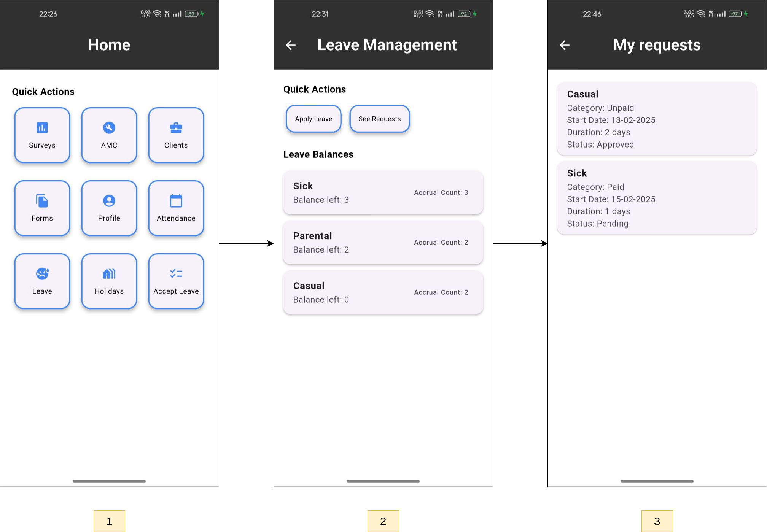The image size is (767, 532).
Task: Open the Surveys bar chart icon
Action: 42,128
